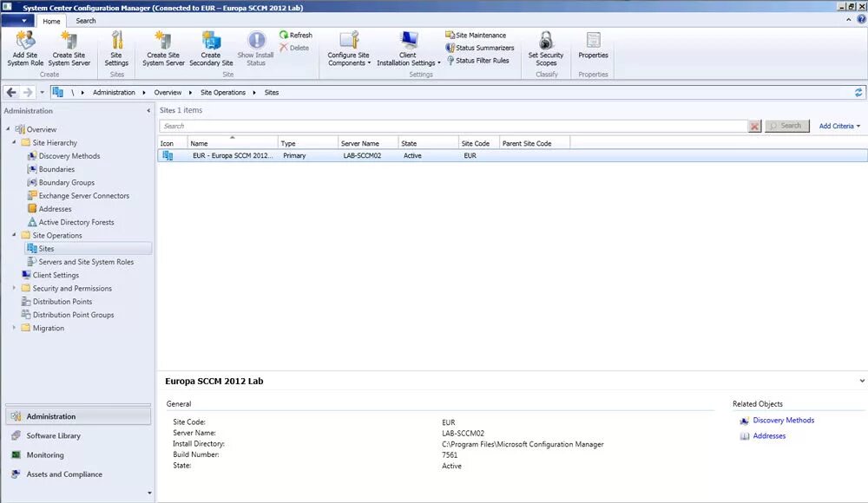Collapse the Site Hierarchy folder

14,142
